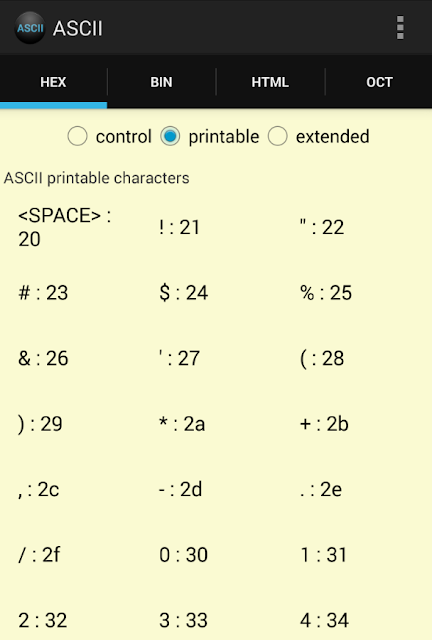Tap the / : 2f entry
This screenshot has width=432, height=640.
39,555
